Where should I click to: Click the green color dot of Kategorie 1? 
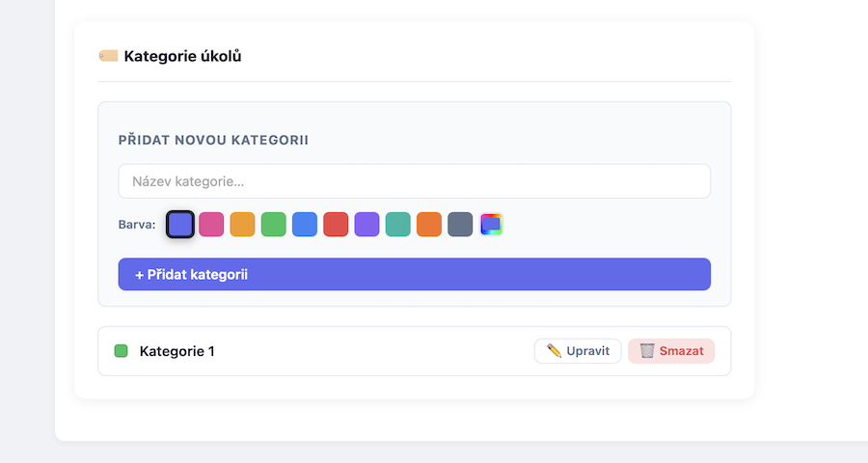tap(122, 351)
